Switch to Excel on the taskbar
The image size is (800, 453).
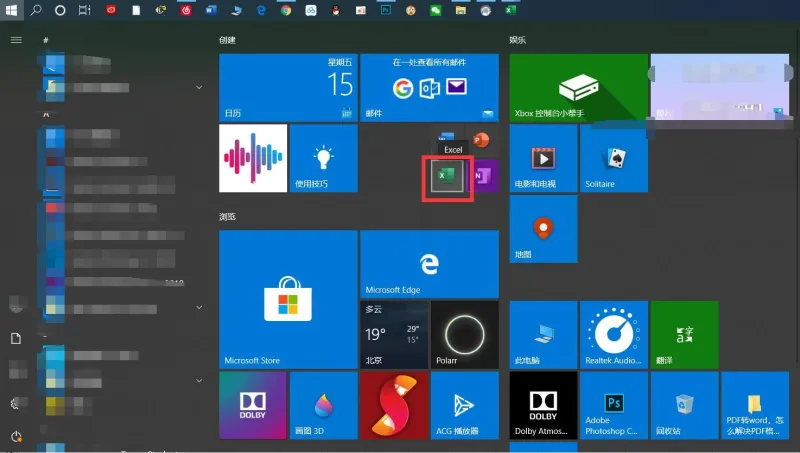510,10
